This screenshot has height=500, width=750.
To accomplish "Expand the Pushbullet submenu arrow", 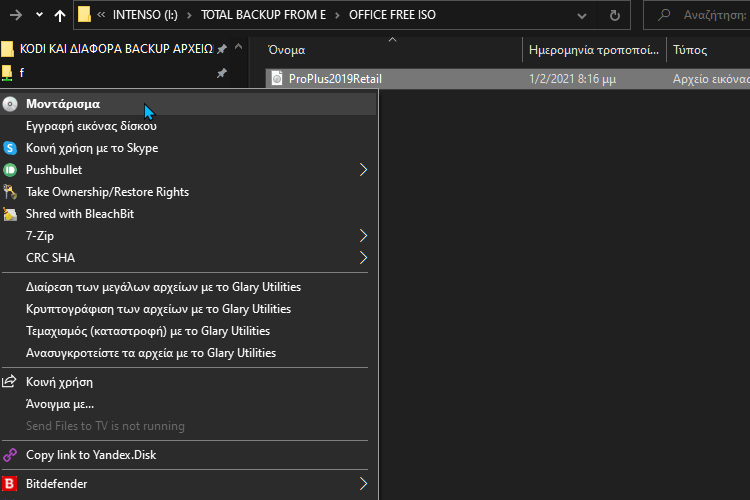I will point(364,170).
